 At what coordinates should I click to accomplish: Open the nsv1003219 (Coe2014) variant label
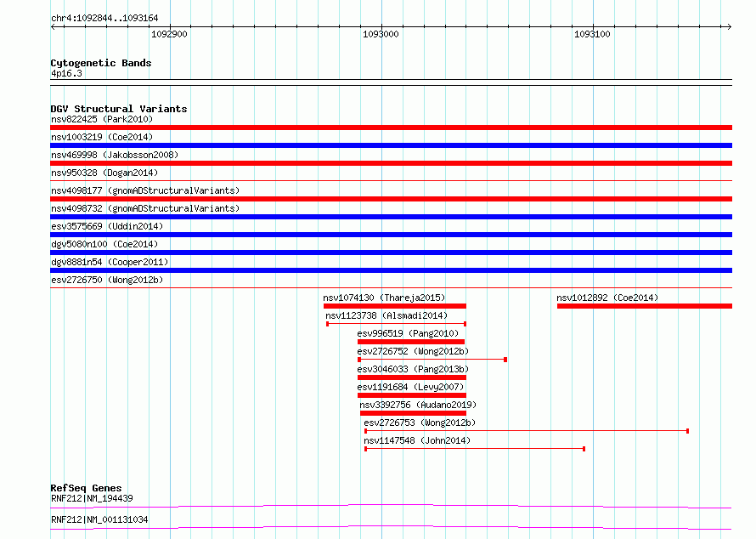[102, 137]
